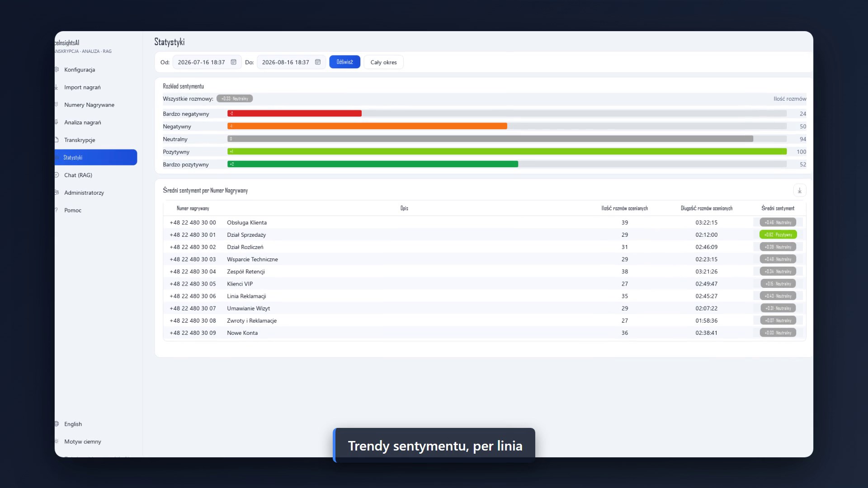
Task: Click the light green Pozytywny bar
Action: tap(507, 151)
